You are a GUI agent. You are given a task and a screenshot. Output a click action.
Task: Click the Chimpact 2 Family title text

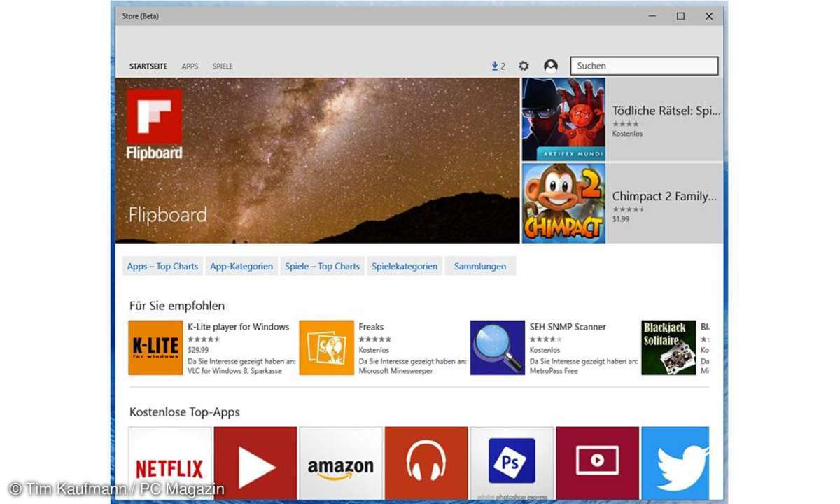coord(665,197)
